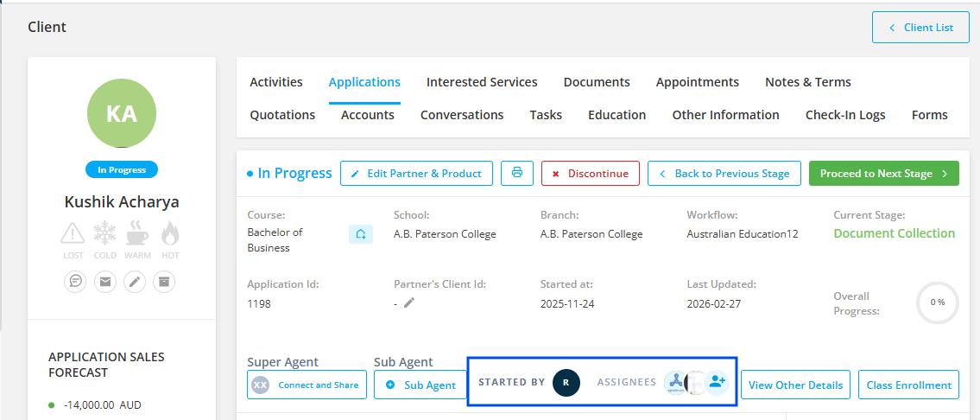The width and height of the screenshot is (980, 420).
Task: Click Back to Previous Stage button
Action: [724, 173]
